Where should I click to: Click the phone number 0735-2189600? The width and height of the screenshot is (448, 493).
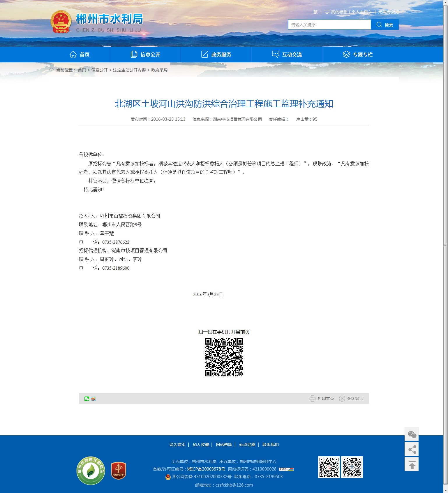coord(116,268)
